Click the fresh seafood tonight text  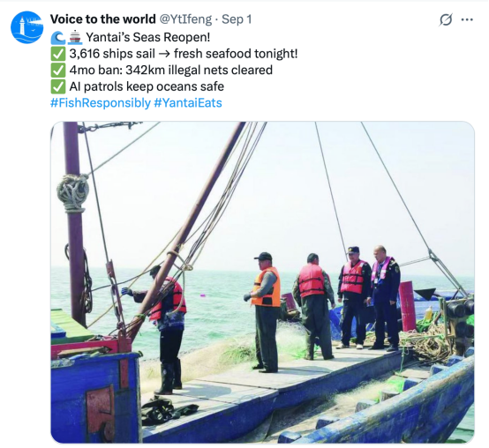(236, 54)
